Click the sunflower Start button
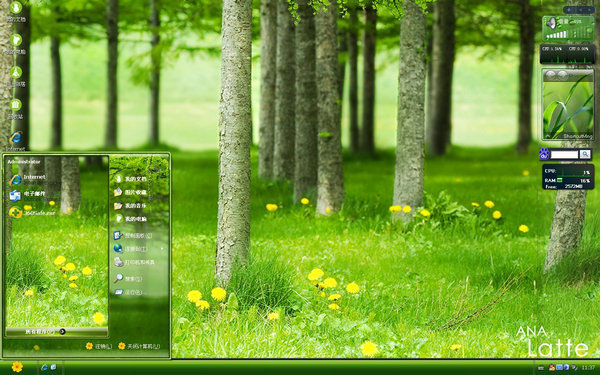Viewport: 600px width, 375px height. click(x=17, y=367)
